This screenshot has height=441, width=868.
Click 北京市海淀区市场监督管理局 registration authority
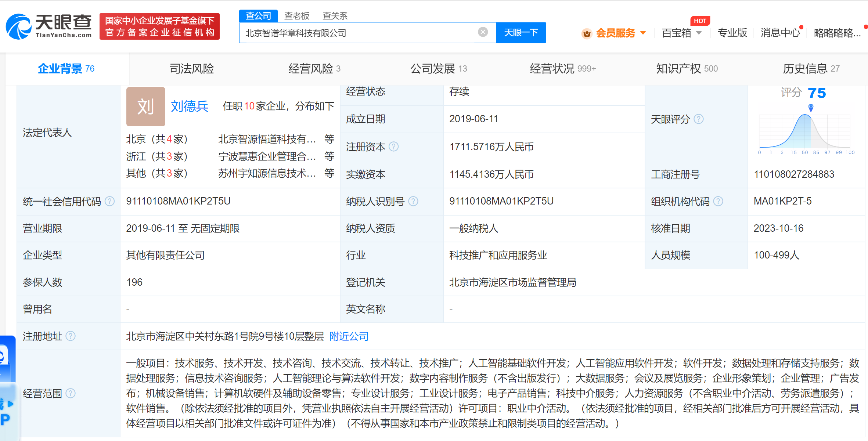coord(512,282)
